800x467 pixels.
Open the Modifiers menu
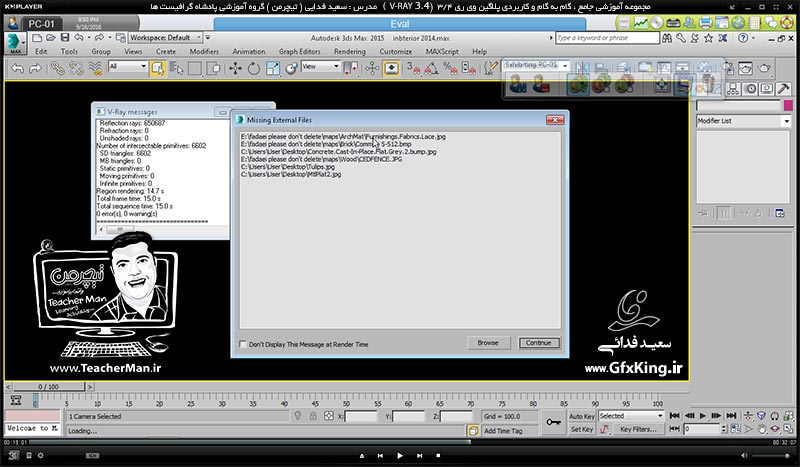204,52
